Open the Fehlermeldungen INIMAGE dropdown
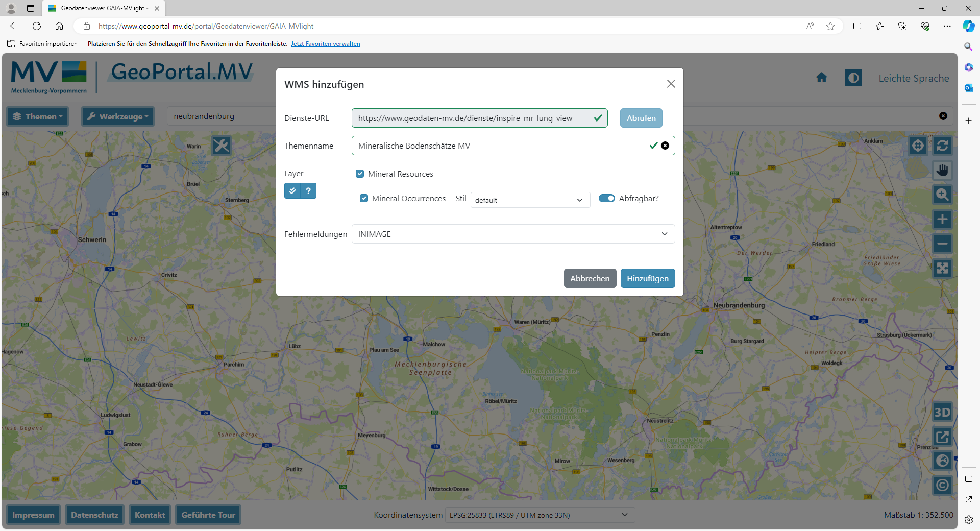Viewport: 980px width, 531px height. coord(513,234)
